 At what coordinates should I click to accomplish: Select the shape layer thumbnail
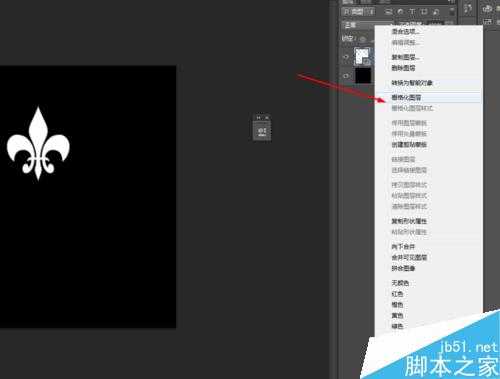363,56
